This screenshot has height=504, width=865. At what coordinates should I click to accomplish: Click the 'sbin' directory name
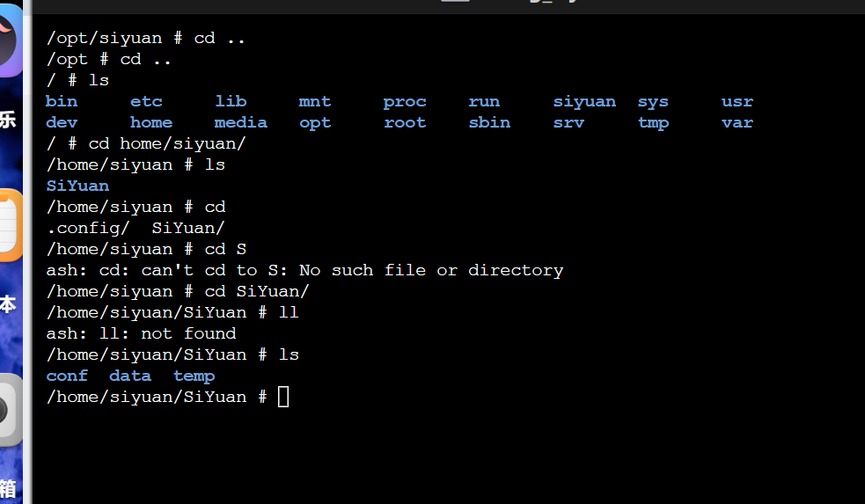[489, 122]
